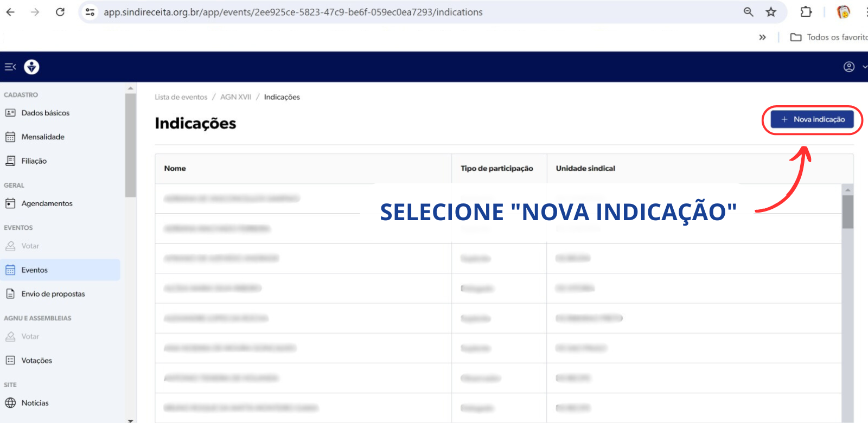Click the browser zoom magnifier icon

coord(749,12)
